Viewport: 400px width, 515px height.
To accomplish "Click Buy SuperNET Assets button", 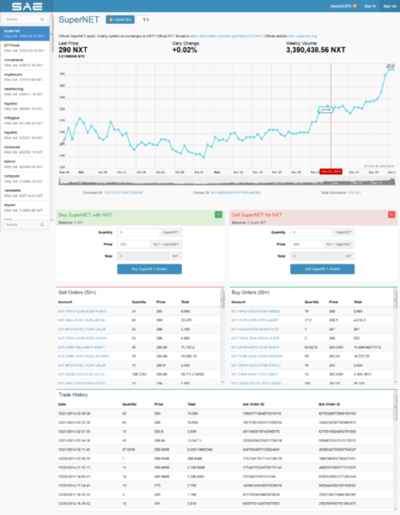I will pos(149,269).
